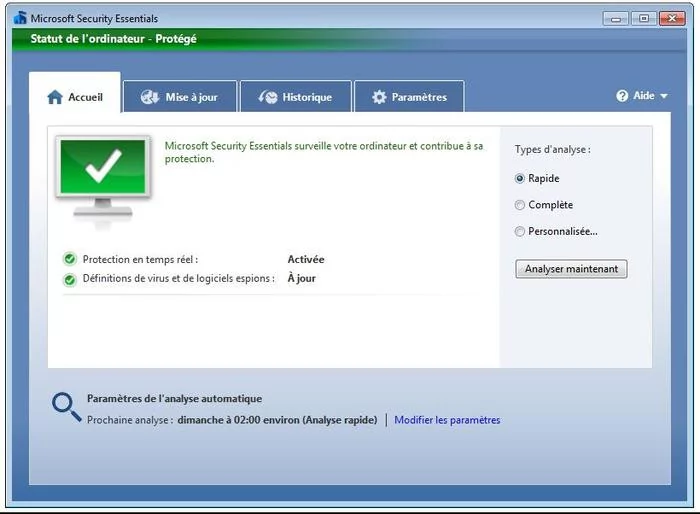Screen dimensions: 700x514
Task: Open the Historique tab
Action: pyautogui.click(x=296, y=96)
